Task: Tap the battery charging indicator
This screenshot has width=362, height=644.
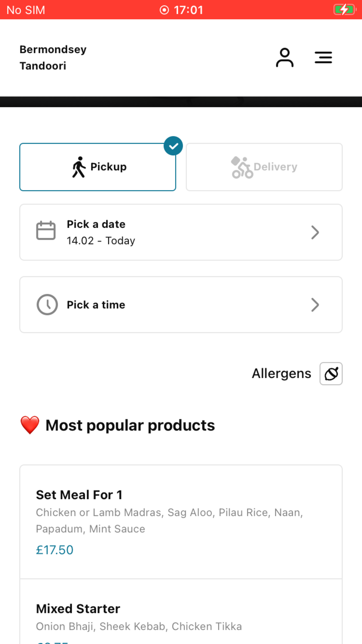Action: click(345, 10)
